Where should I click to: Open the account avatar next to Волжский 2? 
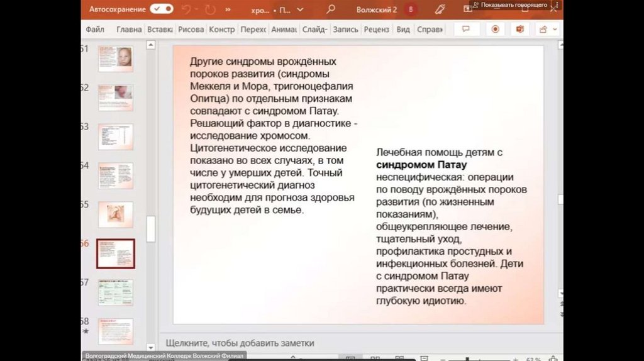click(x=411, y=9)
